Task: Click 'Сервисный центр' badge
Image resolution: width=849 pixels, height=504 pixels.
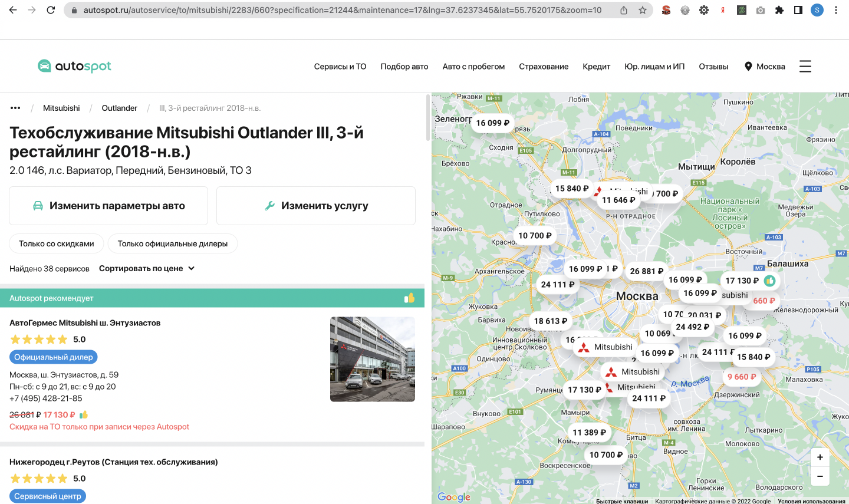Action: pyautogui.click(x=48, y=496)
